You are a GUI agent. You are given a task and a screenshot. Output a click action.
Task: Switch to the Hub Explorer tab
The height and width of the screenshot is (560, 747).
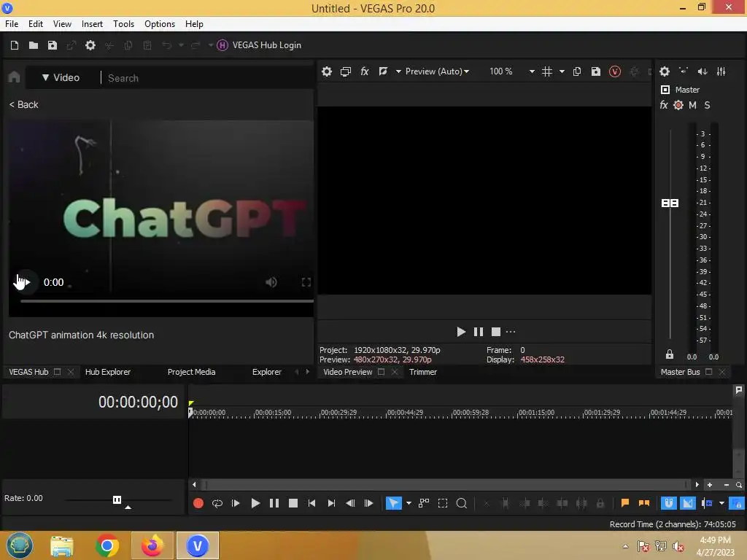click(108, 372)
